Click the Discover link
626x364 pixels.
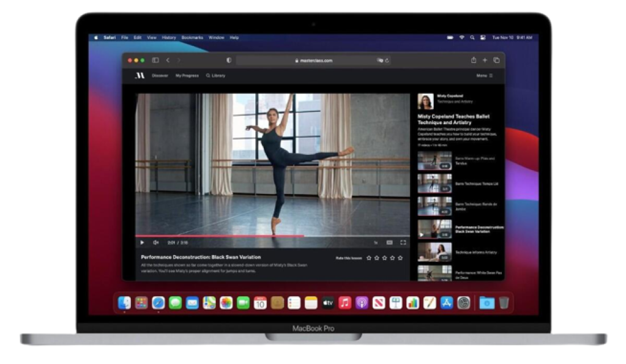[x=160, y=75]
